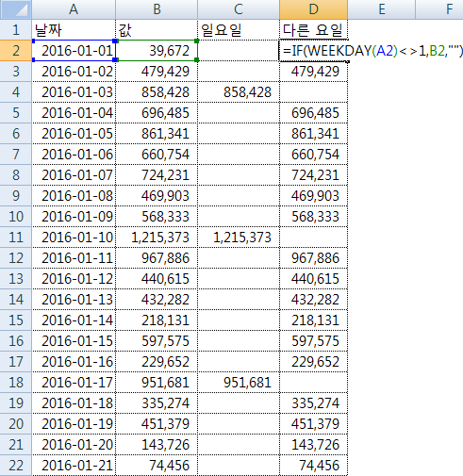Select value cell 39,672
The height and width of the screenshot is (476, 463).
coord(157,51)
